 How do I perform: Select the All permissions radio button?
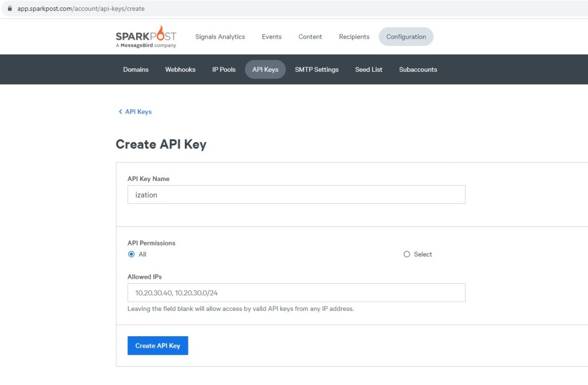tap(131, 254)
